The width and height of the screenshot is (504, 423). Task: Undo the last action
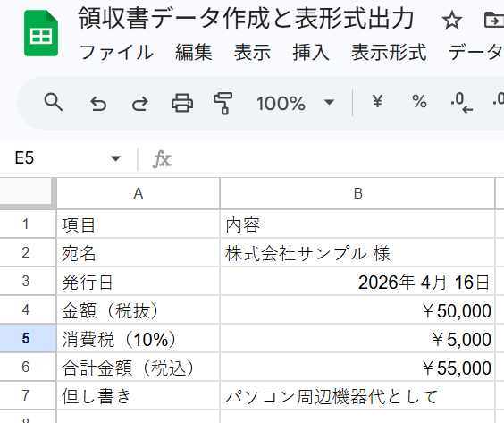click(x=98, y=103)
